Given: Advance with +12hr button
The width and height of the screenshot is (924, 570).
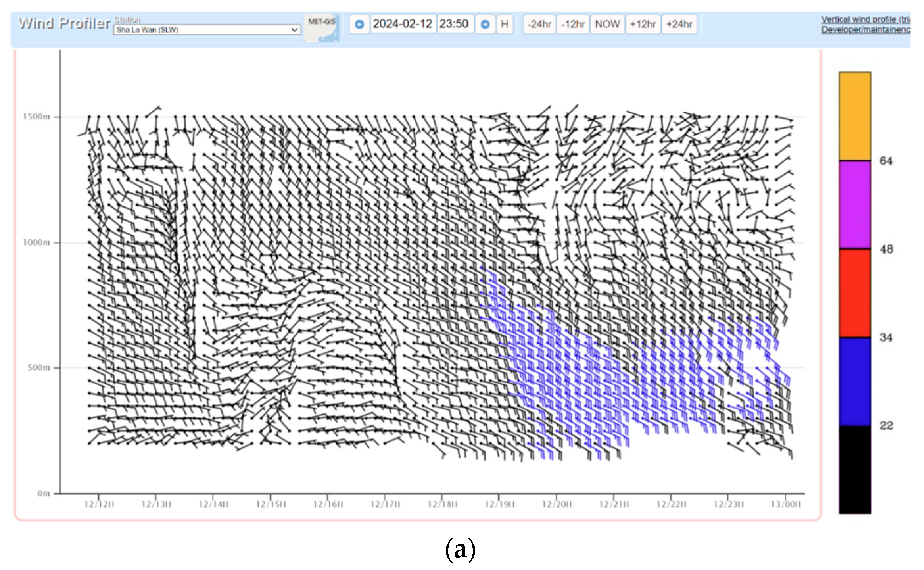Looking at the screenshot, I should pyautogui.click(x=643, y=24).
